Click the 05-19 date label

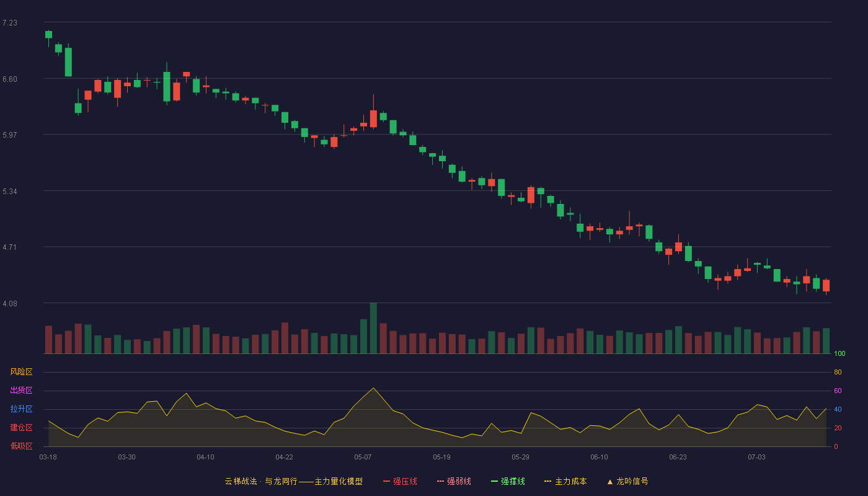pyautogui.click(x=441, y=457)
